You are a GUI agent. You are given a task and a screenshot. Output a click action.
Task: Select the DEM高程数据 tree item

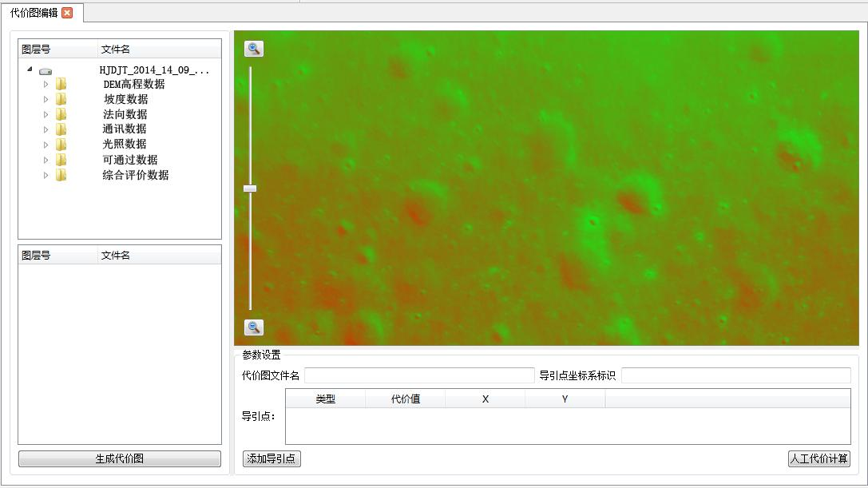[x=134, y=84]
